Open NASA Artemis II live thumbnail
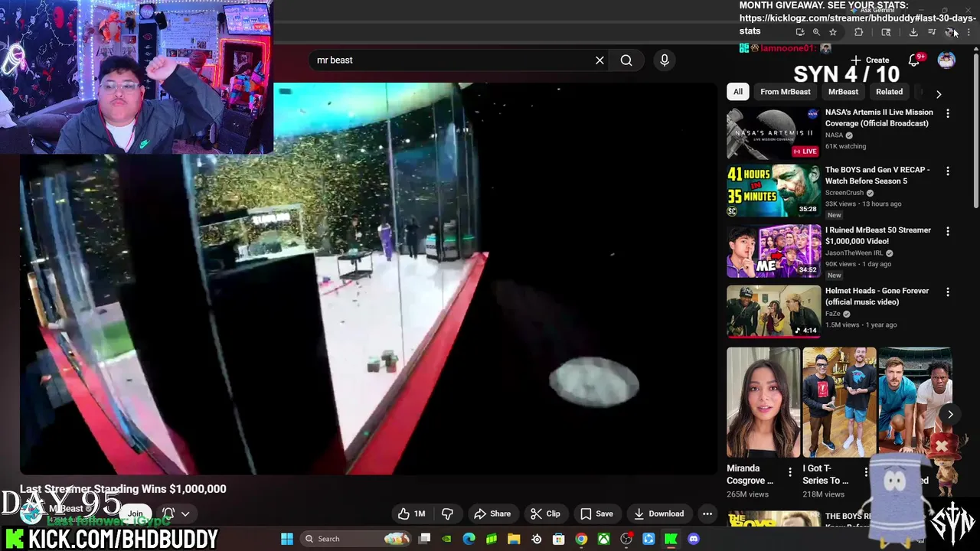The width and height of the screenshot is (980, 551). tap(773, 133)
